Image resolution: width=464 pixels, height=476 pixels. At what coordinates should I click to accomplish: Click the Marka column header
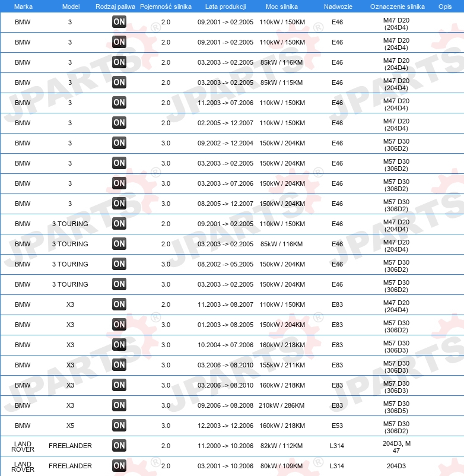(23, 7)
